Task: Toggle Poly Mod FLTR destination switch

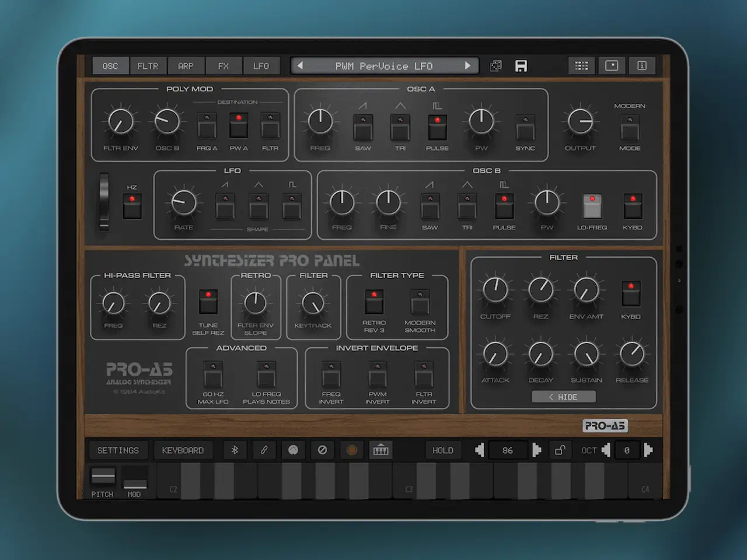Action: 270,125
